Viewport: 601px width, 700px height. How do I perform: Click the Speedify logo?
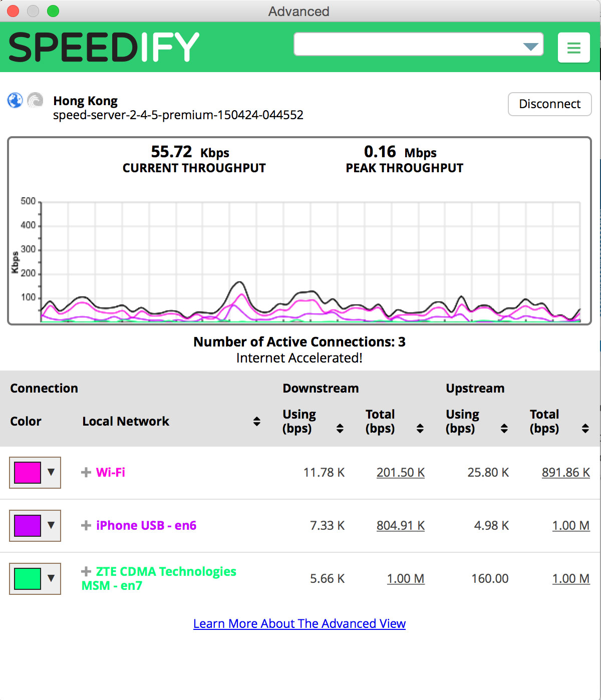point(104,47)
